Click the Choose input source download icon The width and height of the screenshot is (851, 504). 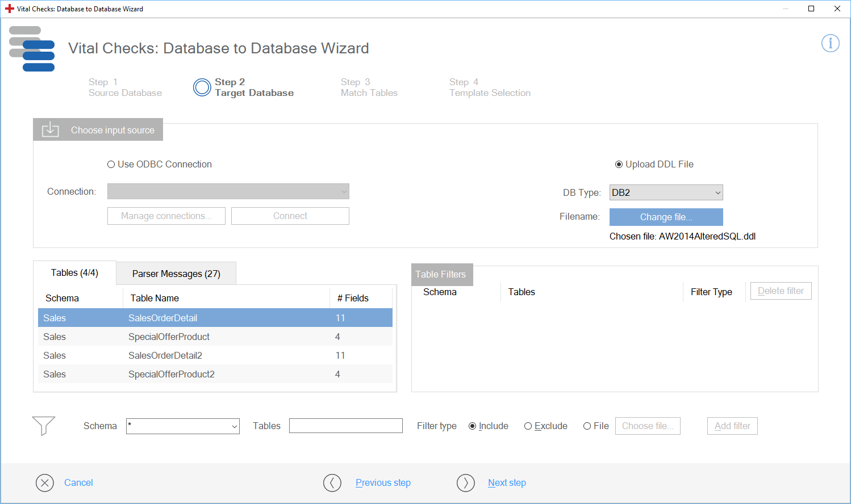[51, 129]
